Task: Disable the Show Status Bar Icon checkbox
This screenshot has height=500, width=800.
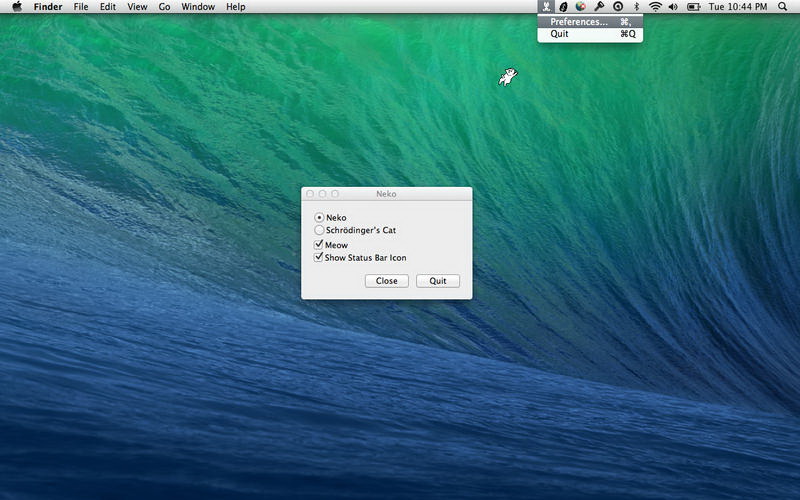Action: pyautogui.click(x=319, y=258)
